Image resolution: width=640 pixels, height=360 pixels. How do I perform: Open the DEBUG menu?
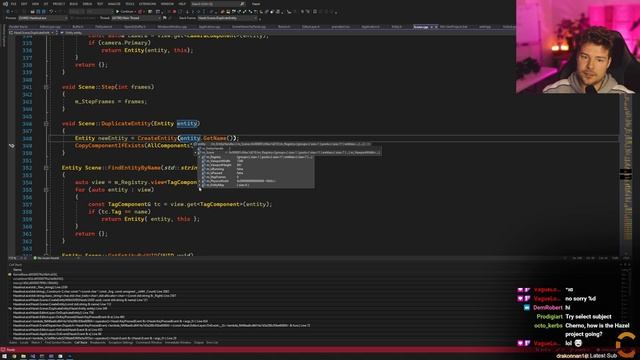click(x=87, y=4)
